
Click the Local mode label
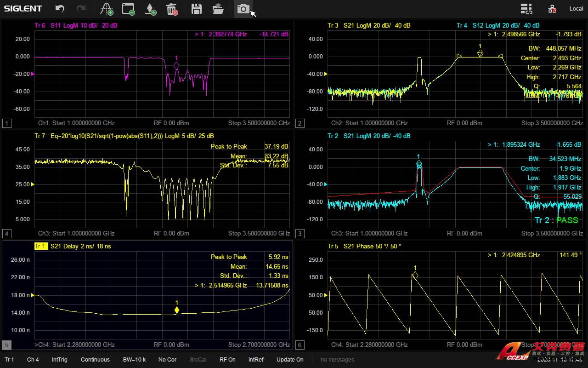[x=576, y=9]
